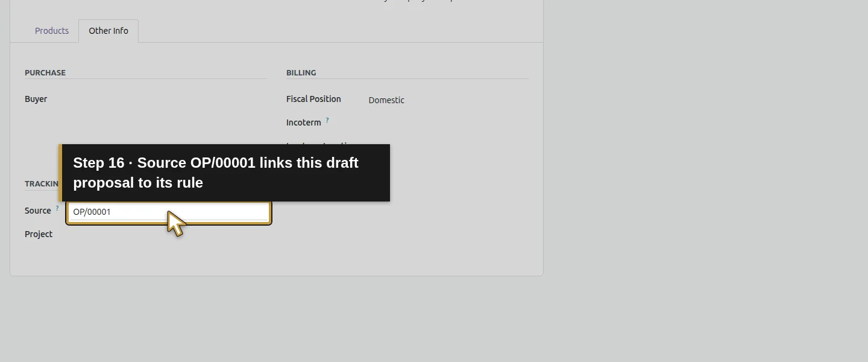Image resolution: width=868 pixels, height=362 pixels.
Task: Click the Source input field containing OP/00001
Action: point(169,212)
